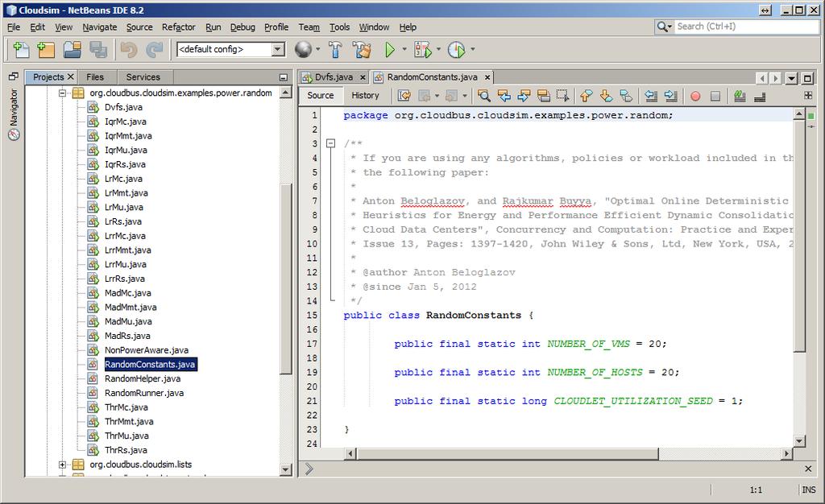Select ThrMc.java in project tree
Screen dimensions: 825x504
[126, 407]
